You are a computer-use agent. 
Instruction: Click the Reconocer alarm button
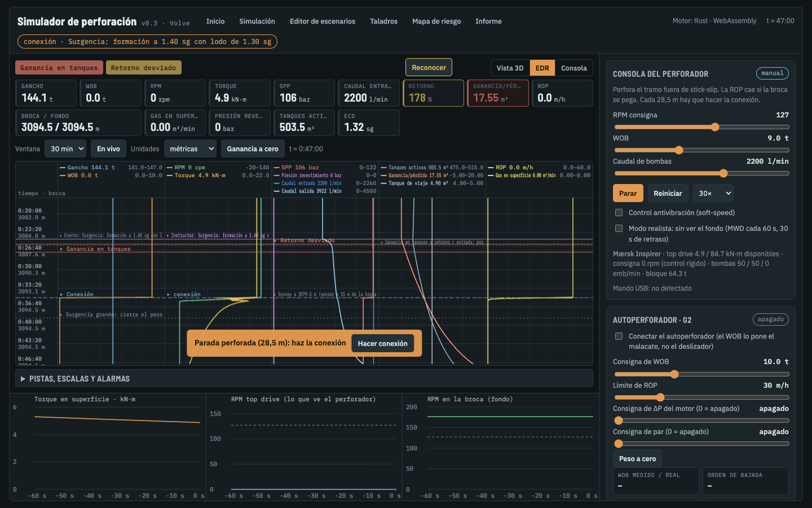click(x=429, y=68)
